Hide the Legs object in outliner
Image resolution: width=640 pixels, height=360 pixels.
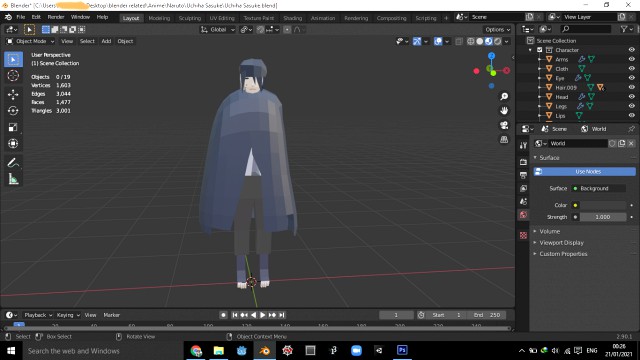pyautogui.click(x=631, y=106)
